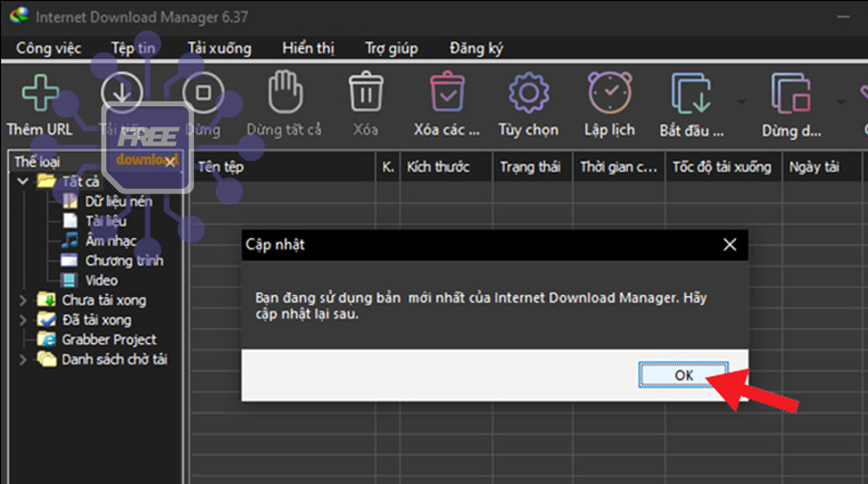Click the Xóa trash can icon
This screenshot has width=868, height=484.
click(366, 92)
